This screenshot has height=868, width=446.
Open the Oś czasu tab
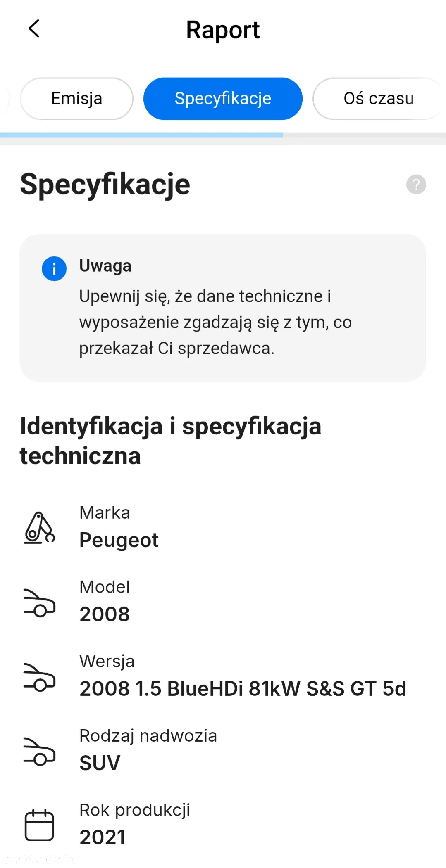click(x=379, y=99)
